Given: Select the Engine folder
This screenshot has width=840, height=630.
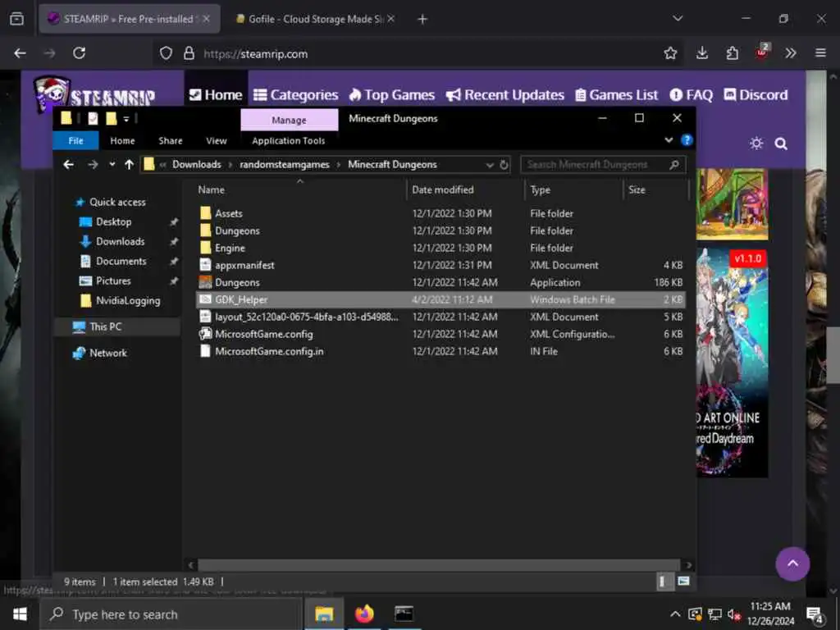Looking at the screenshot, I should (441, 248).
